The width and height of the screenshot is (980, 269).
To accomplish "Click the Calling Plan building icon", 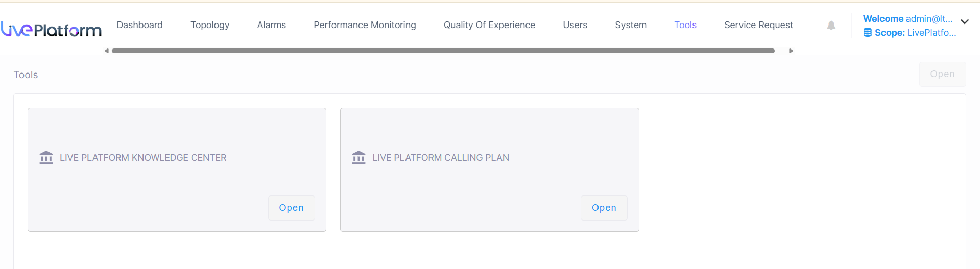I will click(x=358, y=158).
